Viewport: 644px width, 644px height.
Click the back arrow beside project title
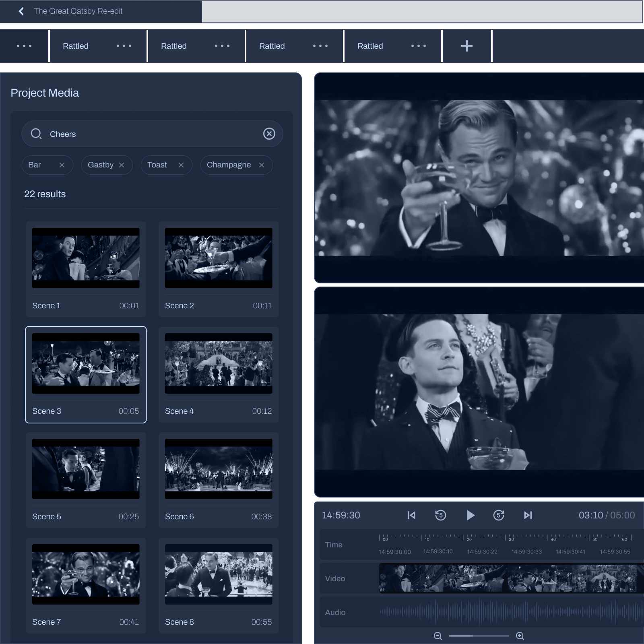(x=21, y=11)
